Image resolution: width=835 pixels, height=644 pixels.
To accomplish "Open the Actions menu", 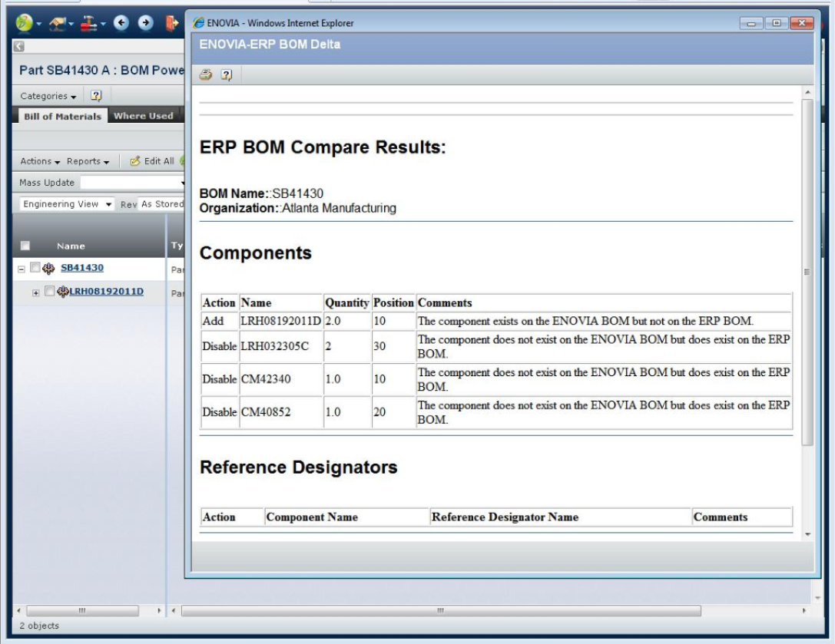I will point(37,161).
